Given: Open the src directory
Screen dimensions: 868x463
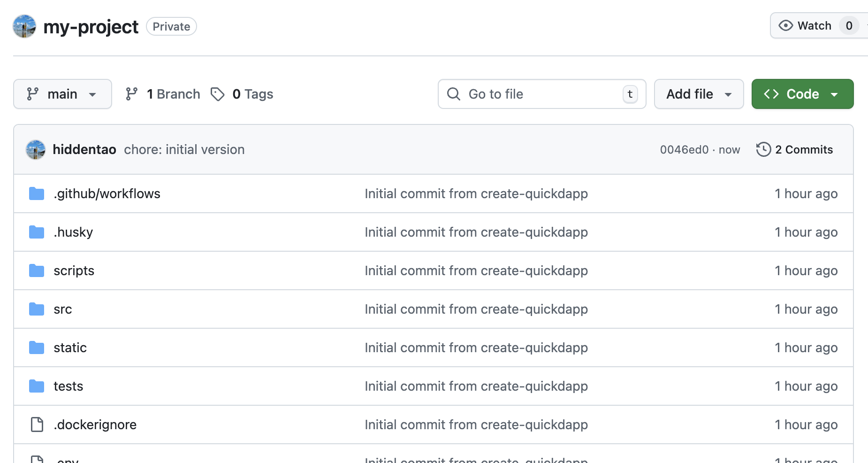Looking at the screenshot, I should [63, 309].
